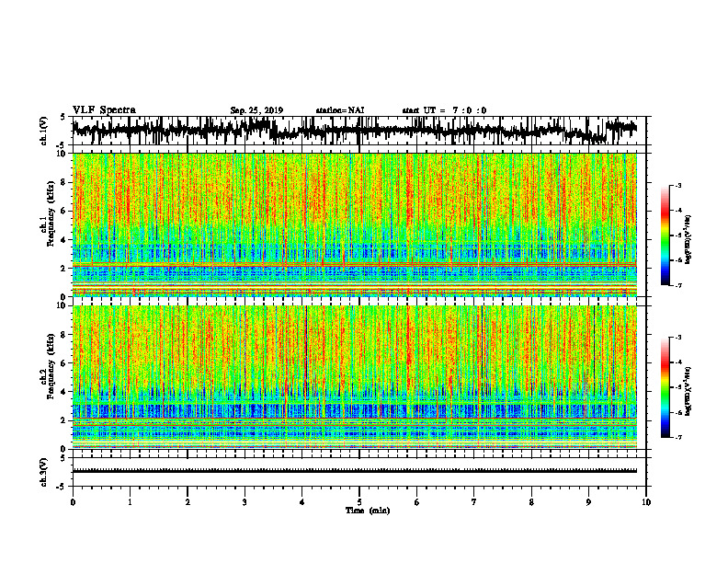The height and width of the screenshot is (563, 728).
Task: Click time axis tick label "8"
Action: tap(531, 502)
